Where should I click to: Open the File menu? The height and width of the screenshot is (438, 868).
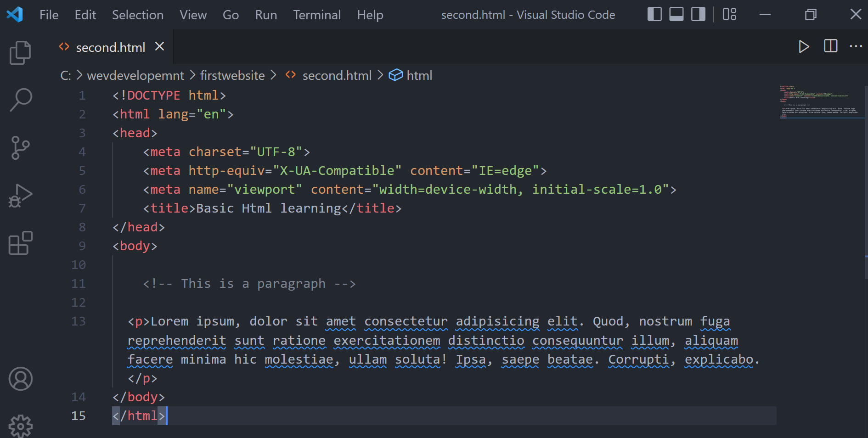(49, 15)
